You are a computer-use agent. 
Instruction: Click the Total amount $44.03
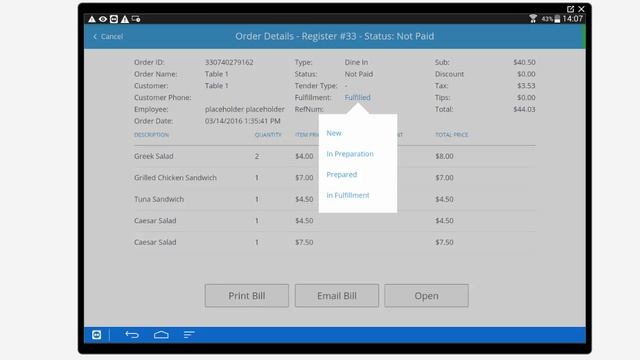524,109
